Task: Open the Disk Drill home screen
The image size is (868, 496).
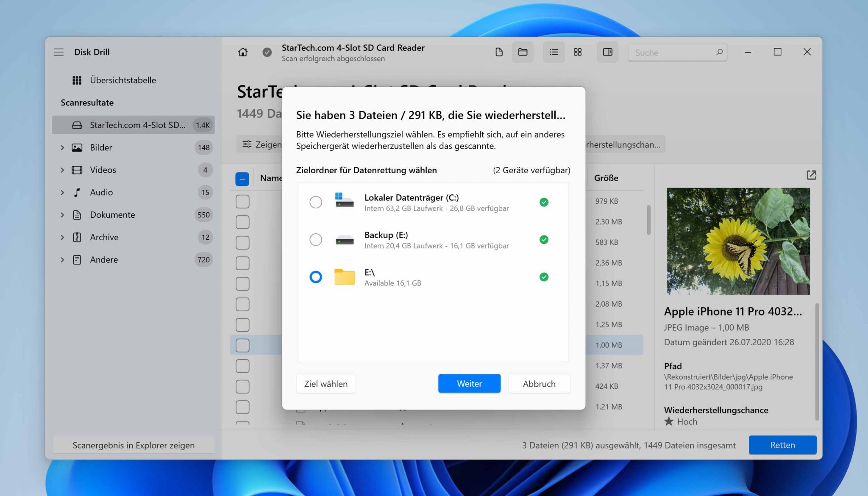Action: point(242,52)
